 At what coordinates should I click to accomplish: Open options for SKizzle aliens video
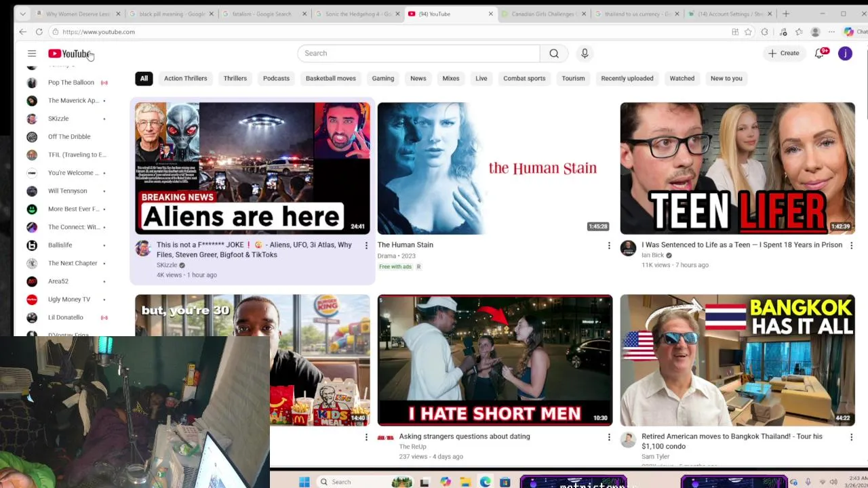[366, 245]
